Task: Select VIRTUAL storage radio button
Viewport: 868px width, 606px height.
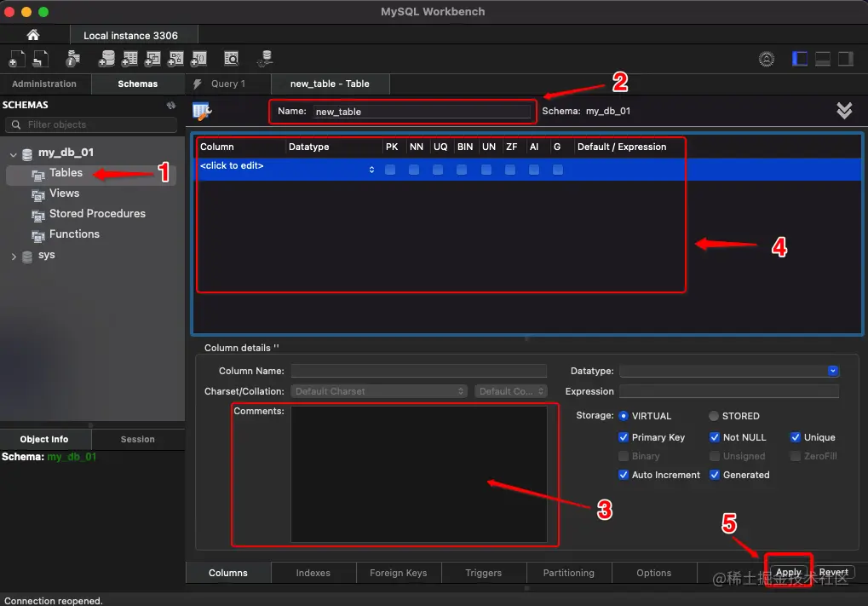Action: [624, 415]
